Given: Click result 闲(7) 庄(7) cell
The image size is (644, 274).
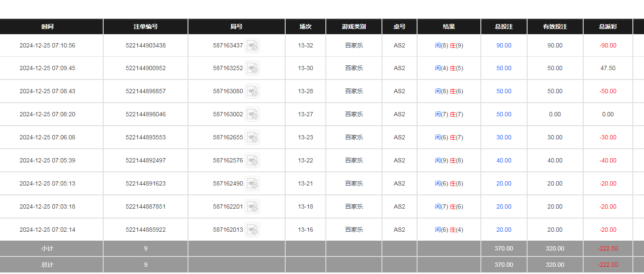Looking at the screenshot, I should pyautogui.click(x=449, y=114).
